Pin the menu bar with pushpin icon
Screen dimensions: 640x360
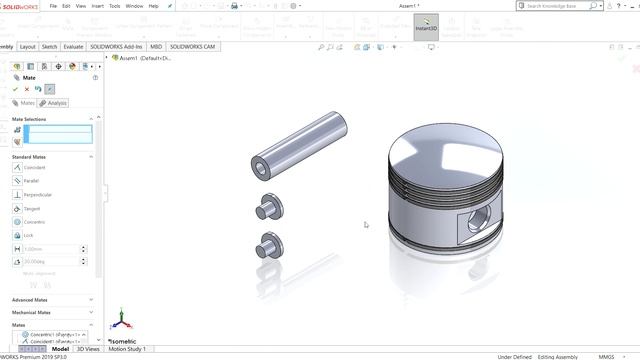170,6
